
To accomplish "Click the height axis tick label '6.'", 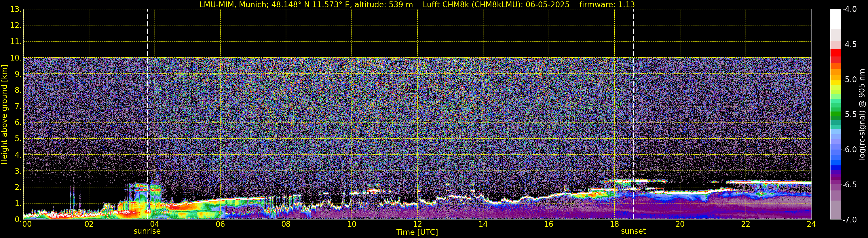I will [x=18, y=123].
